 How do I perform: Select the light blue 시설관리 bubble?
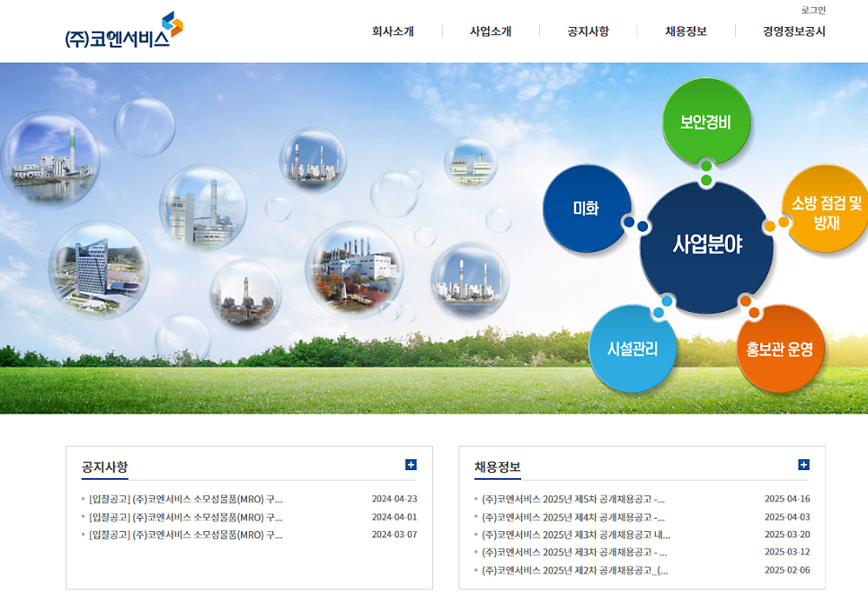(x=632, y=349)
